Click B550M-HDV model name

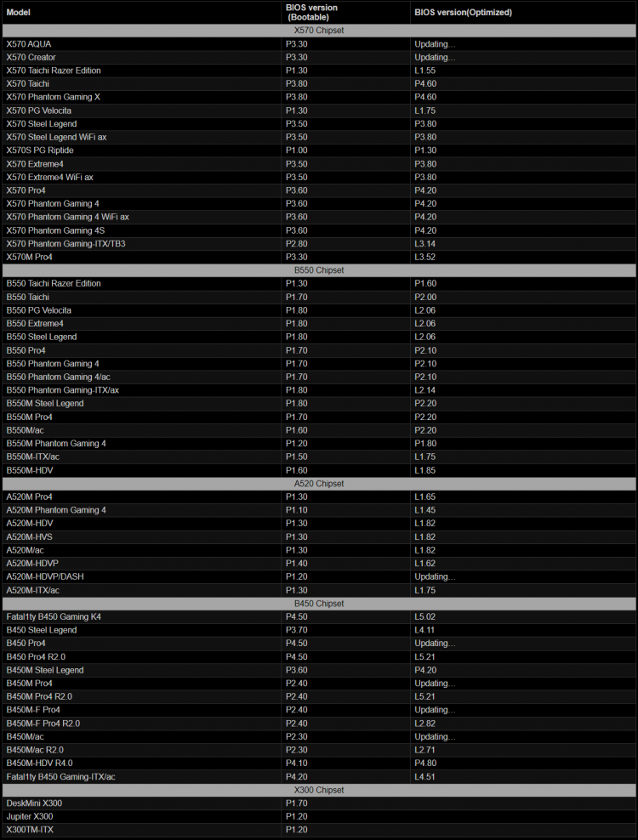click(30, 470)
